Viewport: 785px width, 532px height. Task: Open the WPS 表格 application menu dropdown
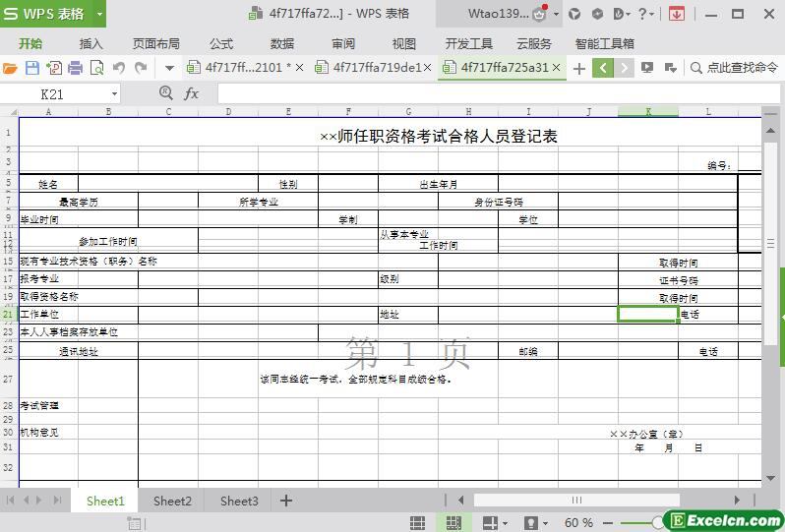99,14
